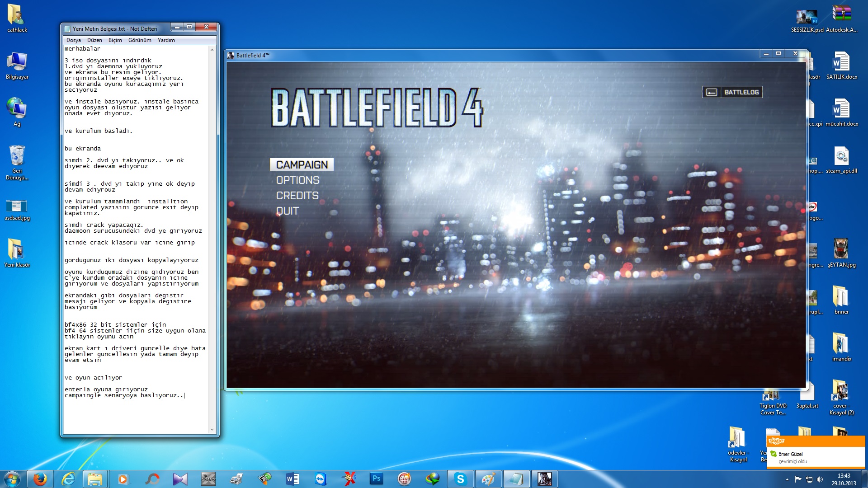Open Photoshop from the taskbar
This screenshot has width=868, height=488.
tap(376, 479)
